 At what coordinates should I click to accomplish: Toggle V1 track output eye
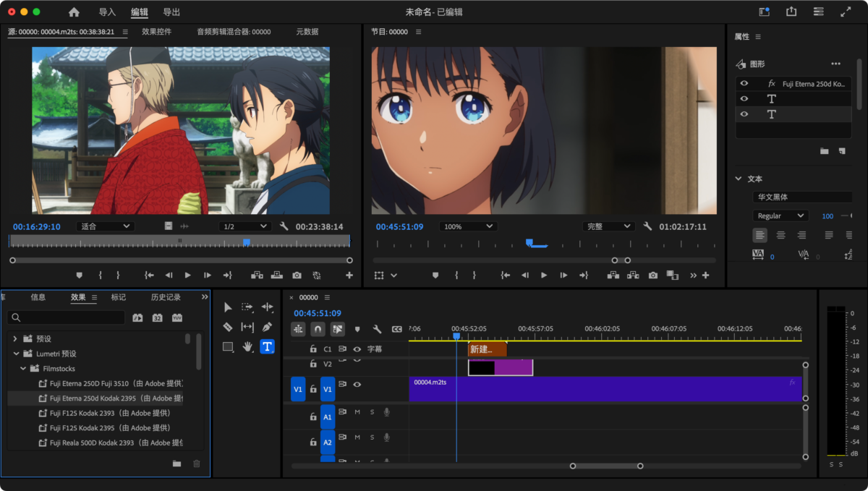pos(357,385)
